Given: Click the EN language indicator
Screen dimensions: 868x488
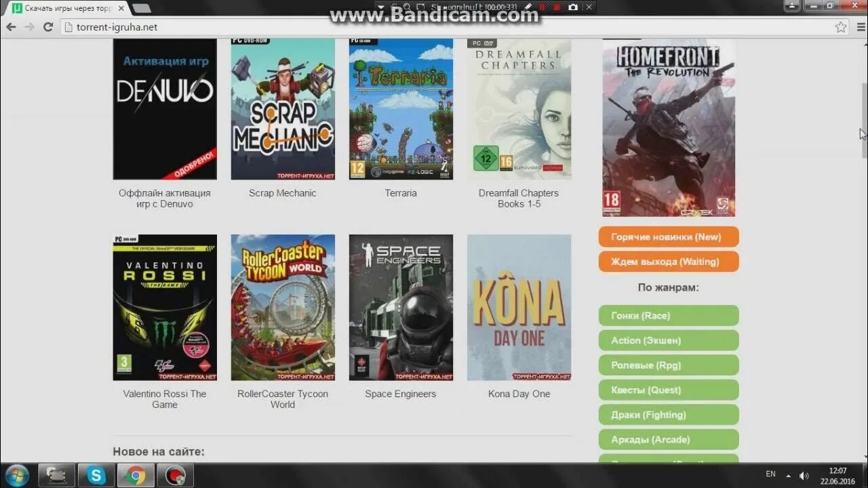Looking at the screenshot, I should point(770,474).
